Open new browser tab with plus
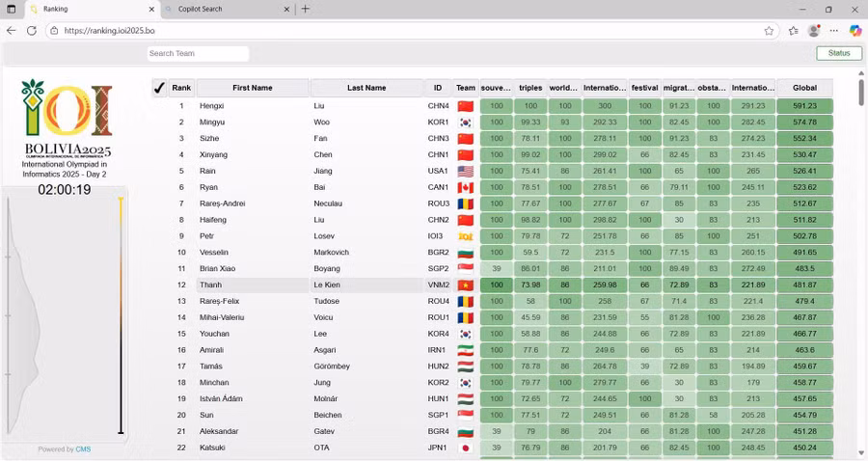Image resolution: width=868 pixels, height=461 pixels. click(306, 9)
